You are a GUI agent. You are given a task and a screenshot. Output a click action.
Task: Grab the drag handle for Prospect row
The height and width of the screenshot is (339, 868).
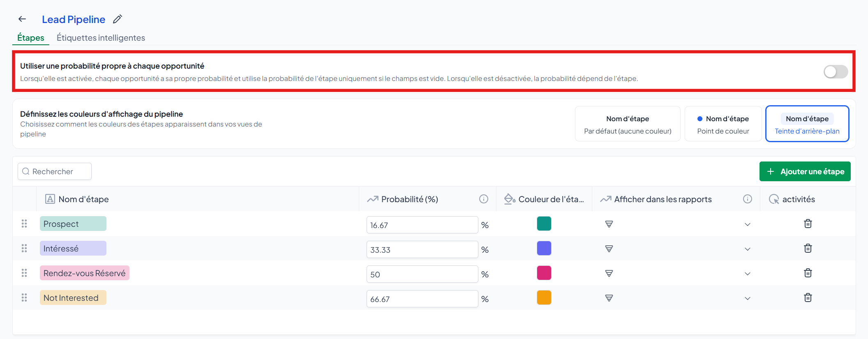(x=24, y=224)
